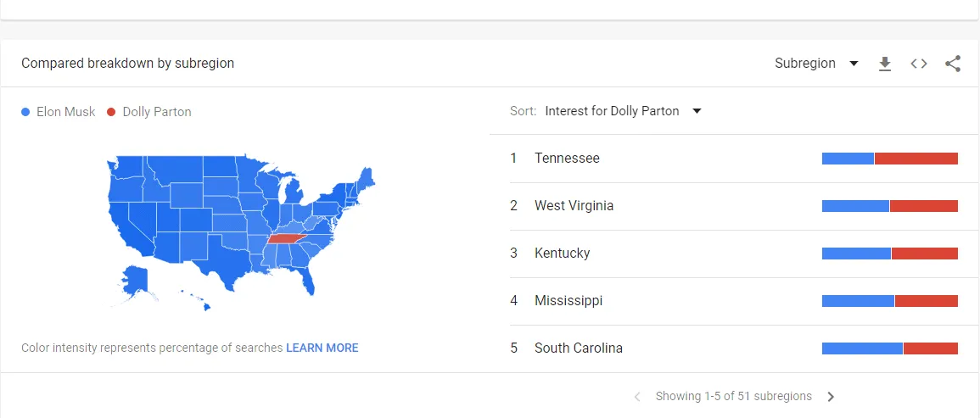Image resolution: width=980 pixels, height=418 pixels.
Task: Click South Carolina's comparison bar
Action: click(889, 348)
